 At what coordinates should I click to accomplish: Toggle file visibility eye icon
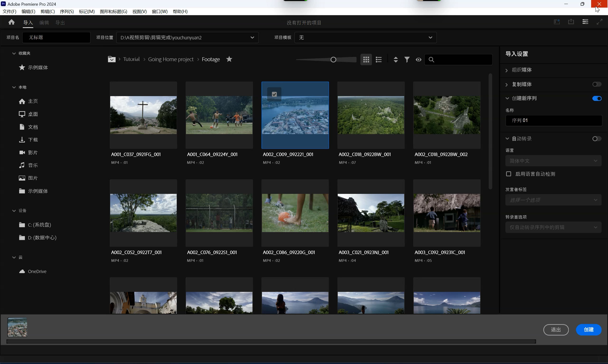point(418,60)
